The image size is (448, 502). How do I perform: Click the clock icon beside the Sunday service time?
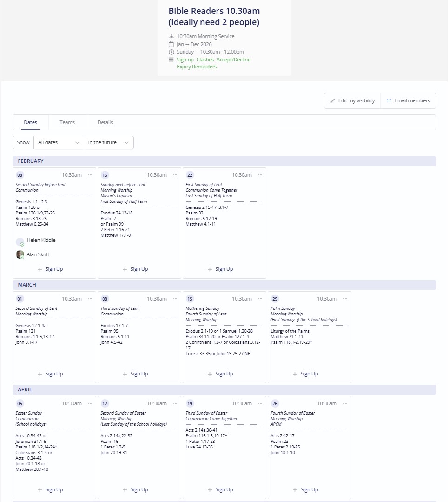(x=171, y=52)
